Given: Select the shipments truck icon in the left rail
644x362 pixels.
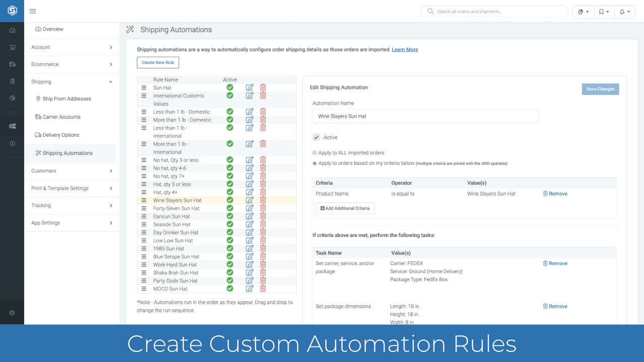Looking at the screenshot, I should (x=12, y=64).
